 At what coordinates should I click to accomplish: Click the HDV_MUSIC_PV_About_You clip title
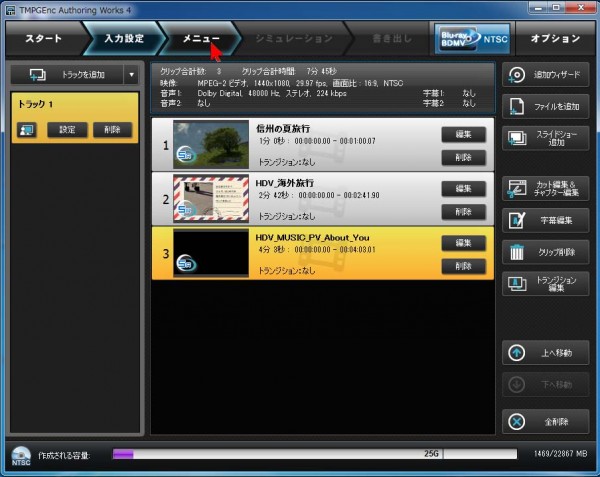tap(312, 238)
